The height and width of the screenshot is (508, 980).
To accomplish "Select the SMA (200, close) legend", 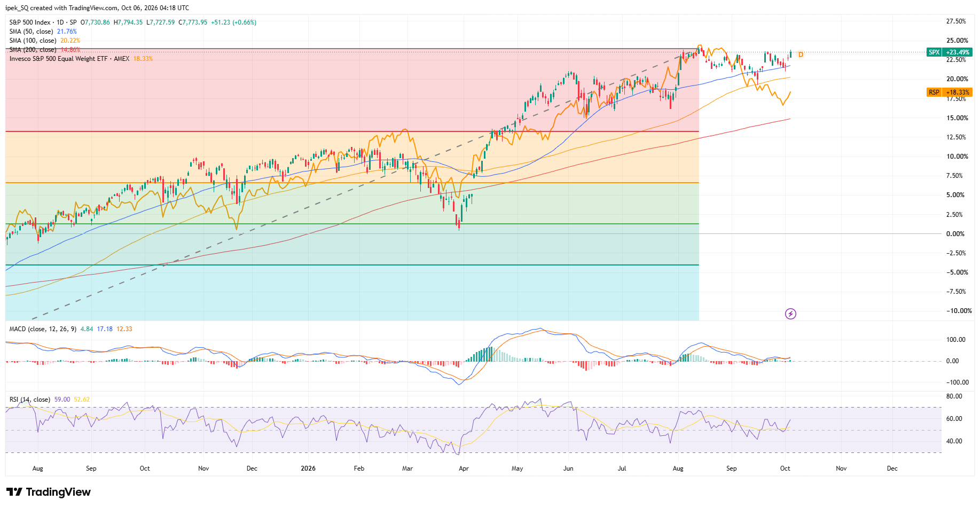I will click(33, 50).
